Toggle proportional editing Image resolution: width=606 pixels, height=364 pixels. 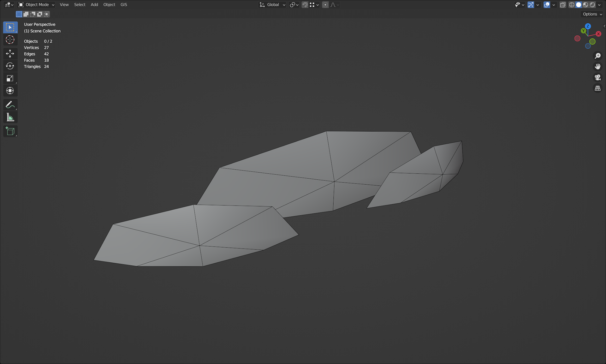coord(325,5)
